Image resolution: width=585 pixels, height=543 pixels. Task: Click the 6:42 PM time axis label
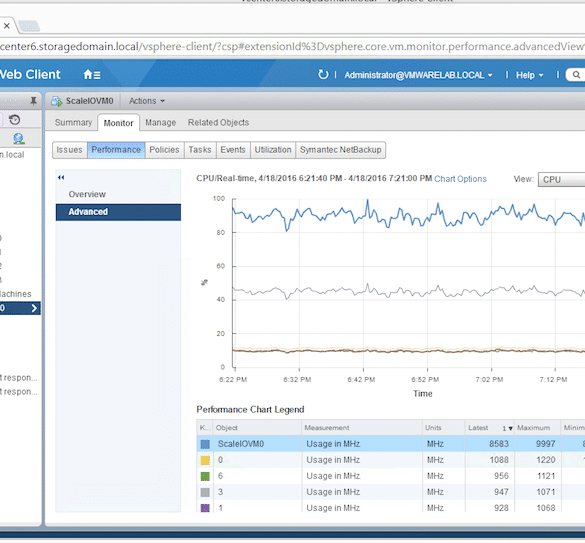click(x=361, y=380)
